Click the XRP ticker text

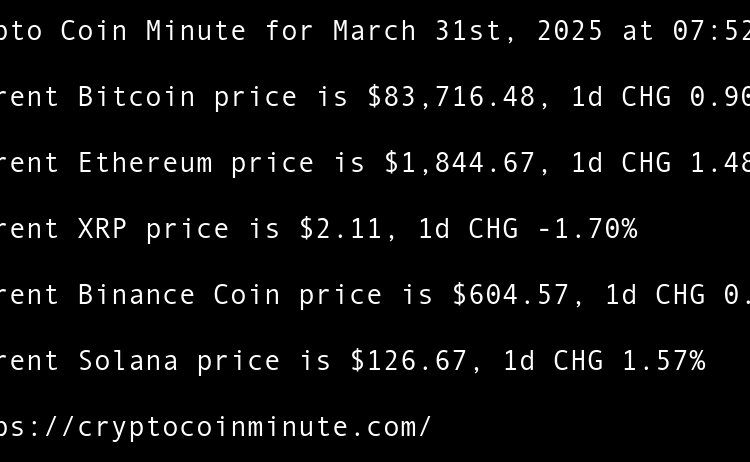[103, 229]
